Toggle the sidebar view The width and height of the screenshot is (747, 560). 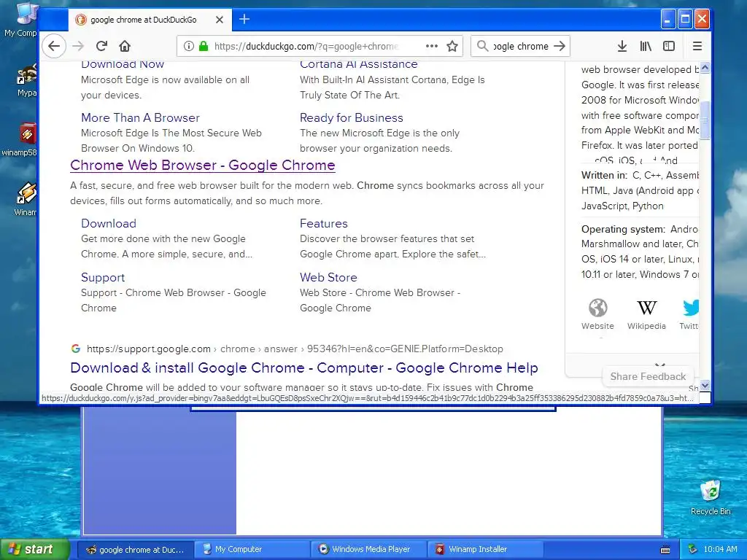point(669,46)
